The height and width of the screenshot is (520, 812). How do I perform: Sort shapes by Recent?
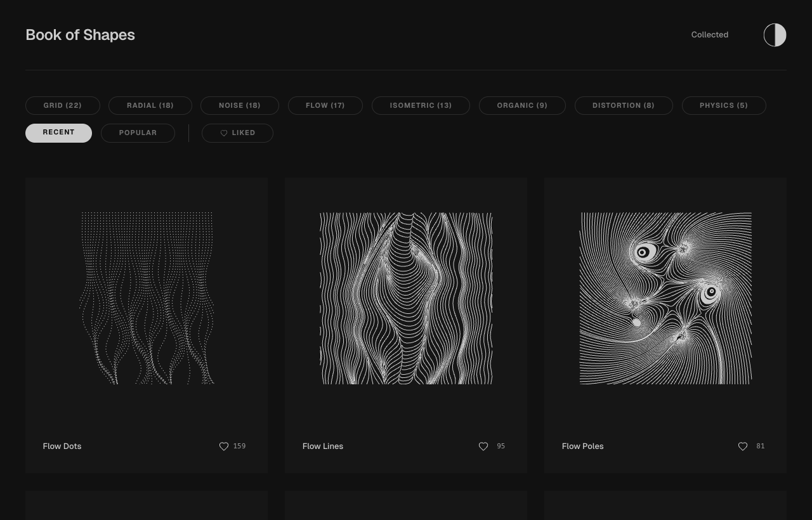click(x=58, y=133)
